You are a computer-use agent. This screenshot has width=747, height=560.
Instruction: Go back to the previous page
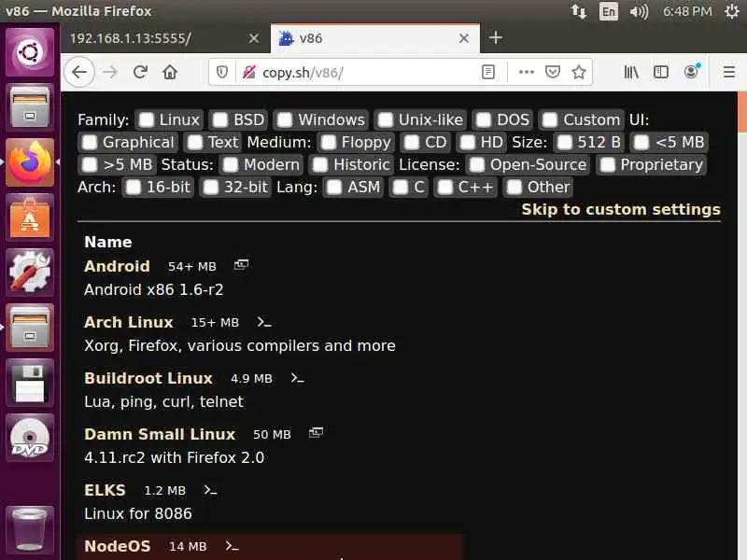tap(79, 73)
